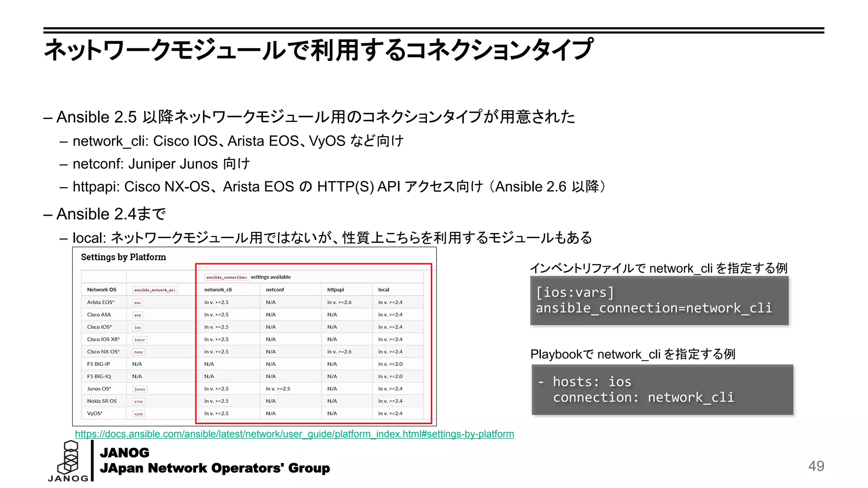Click 'in v. >=2.6' httpapi cell for Arista EOS

pos(339,302)
